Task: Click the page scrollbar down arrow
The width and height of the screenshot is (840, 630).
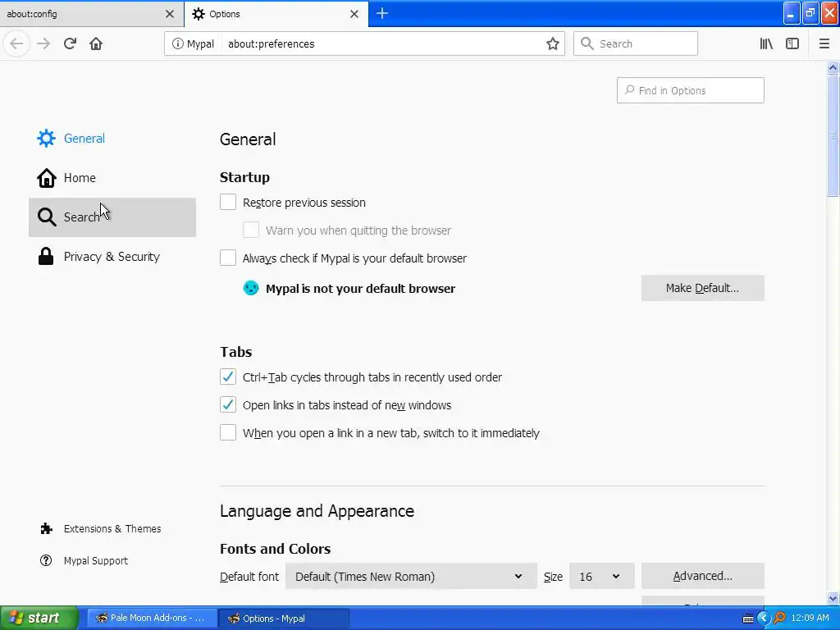Action: coord(833,597)
